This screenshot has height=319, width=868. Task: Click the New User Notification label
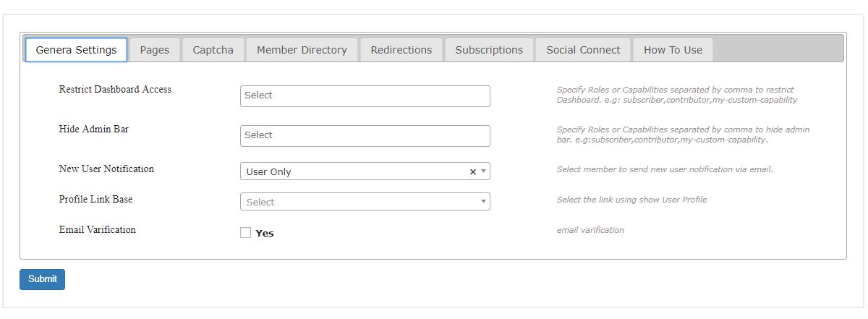pos(106,169)
